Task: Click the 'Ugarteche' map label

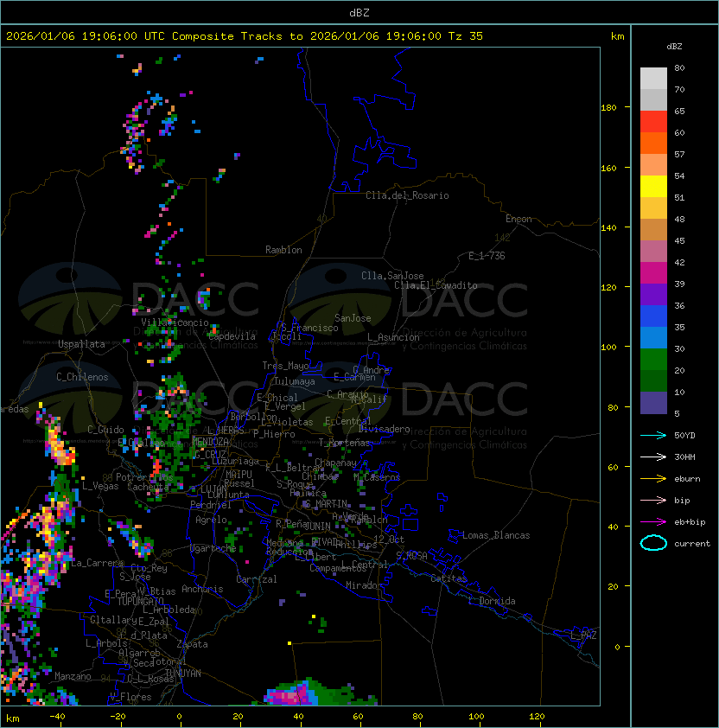Action: point(213,548)
